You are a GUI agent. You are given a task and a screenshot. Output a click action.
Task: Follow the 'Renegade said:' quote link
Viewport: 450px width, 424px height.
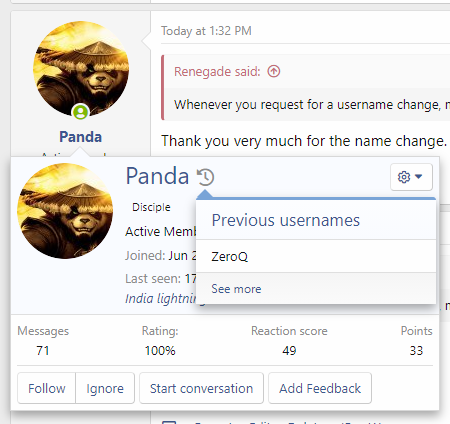pos(217,71)
